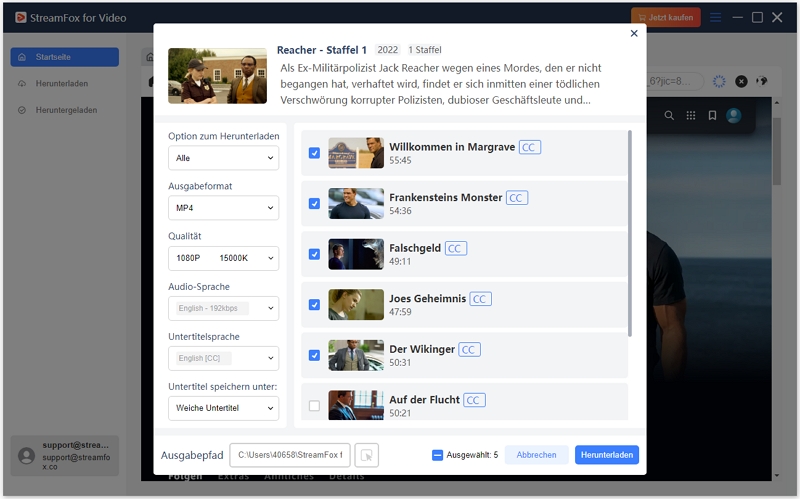Check the Auf der Flucht episode

pos(314,406)
